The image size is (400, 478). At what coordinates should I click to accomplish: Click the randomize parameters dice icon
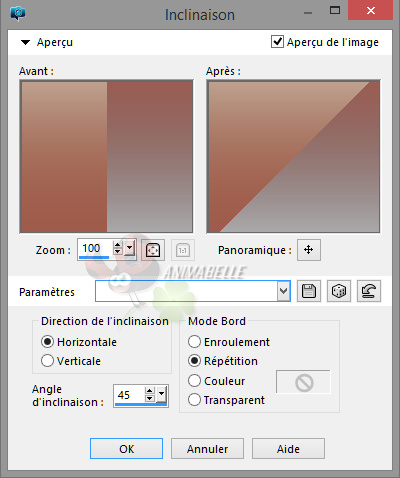pyautogui.click(x=339, y=291)
